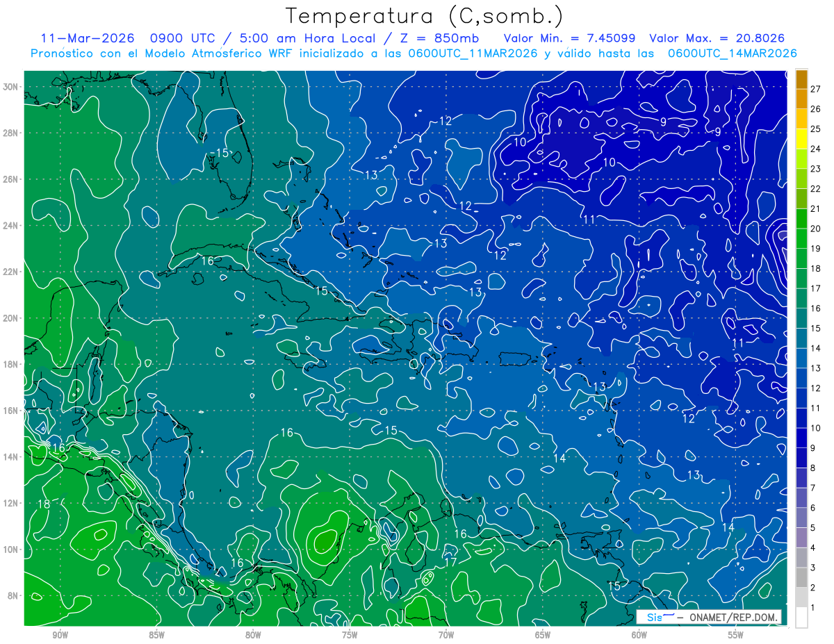Click the "ONAMET/REP.DOM." credit label

point(735,617)
